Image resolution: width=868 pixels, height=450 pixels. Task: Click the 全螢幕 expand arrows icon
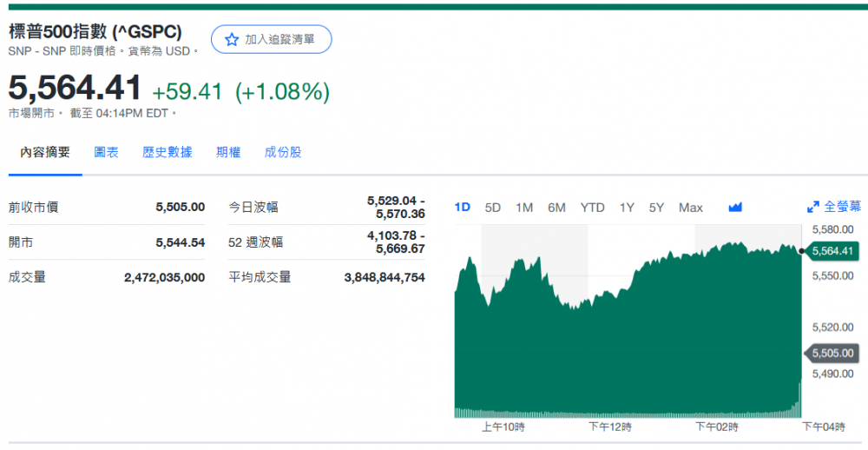(812, 207)
